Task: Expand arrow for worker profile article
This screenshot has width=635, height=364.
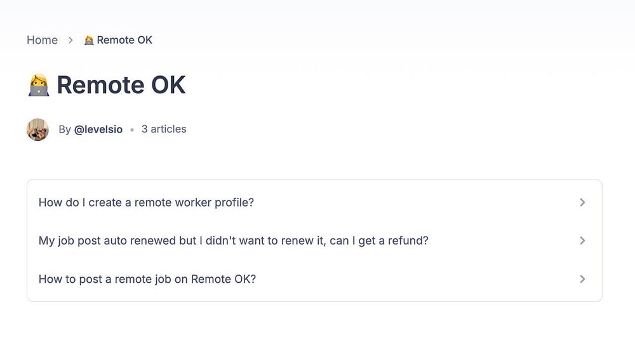Action: (x=582, y=203)
